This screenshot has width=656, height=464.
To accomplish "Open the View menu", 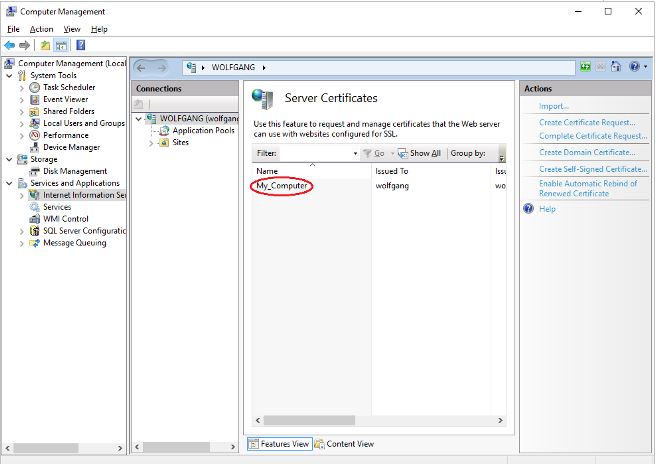I will tap(72, 29).
